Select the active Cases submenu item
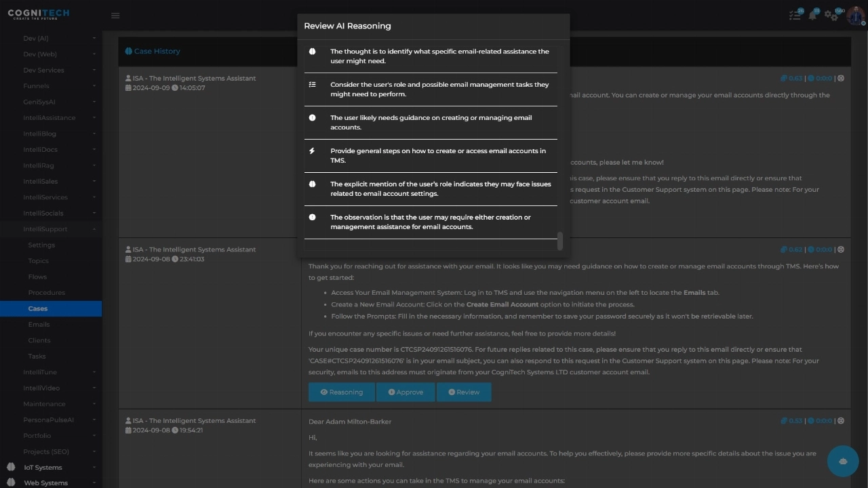Image resolution: width=868 pixels, height=488 pixels. [51, 308]
